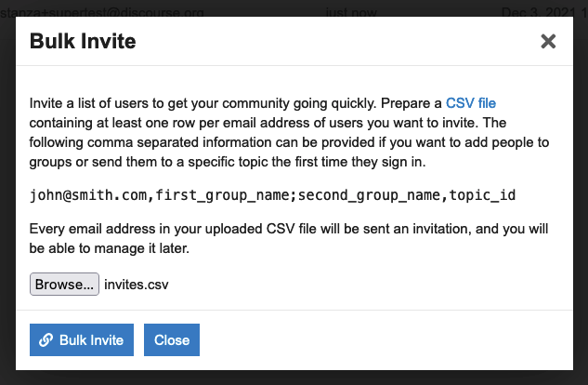
Task: Click the blank header space beside the title
Action: click(x=325, y=42)
